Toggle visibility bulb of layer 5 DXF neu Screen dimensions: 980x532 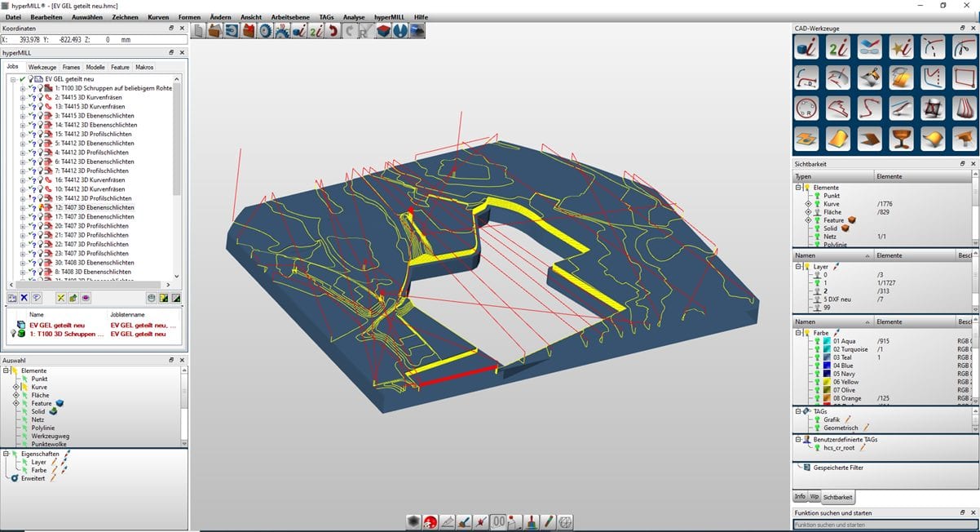[817, 299]
